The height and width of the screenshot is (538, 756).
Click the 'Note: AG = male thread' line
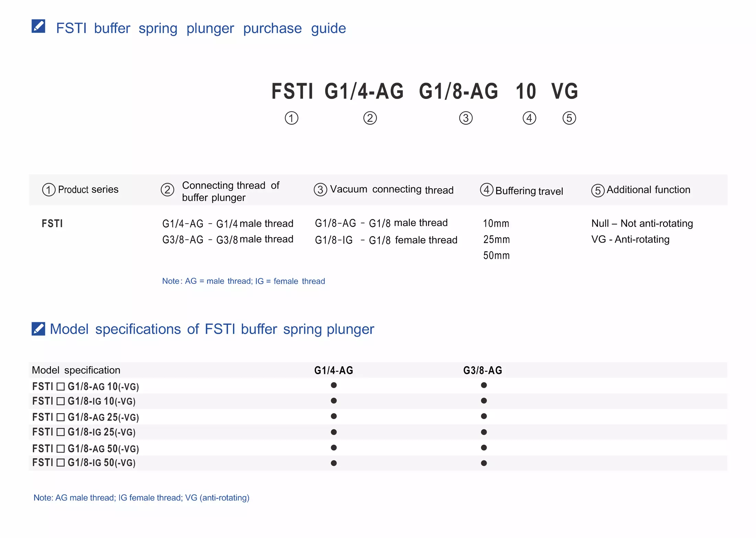tap(243, 281)
